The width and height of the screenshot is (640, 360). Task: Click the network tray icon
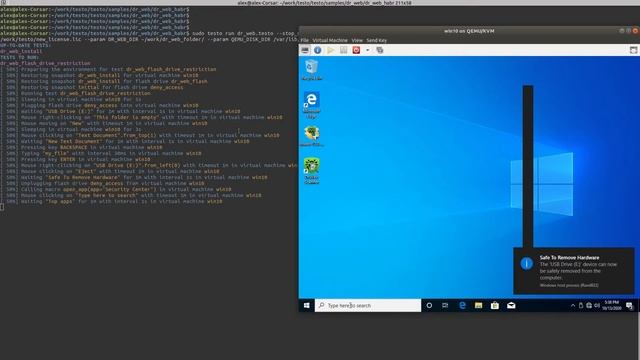click(x=589, y=305)
